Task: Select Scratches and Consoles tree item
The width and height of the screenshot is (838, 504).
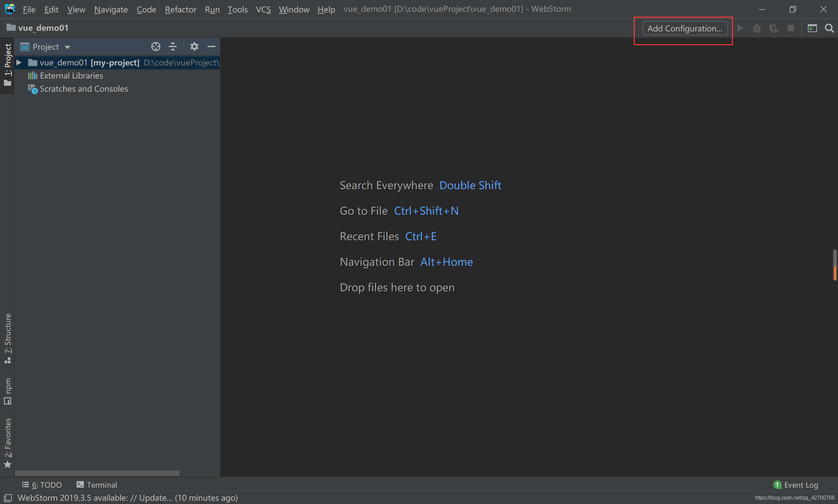Action: [x=84, y=89]
